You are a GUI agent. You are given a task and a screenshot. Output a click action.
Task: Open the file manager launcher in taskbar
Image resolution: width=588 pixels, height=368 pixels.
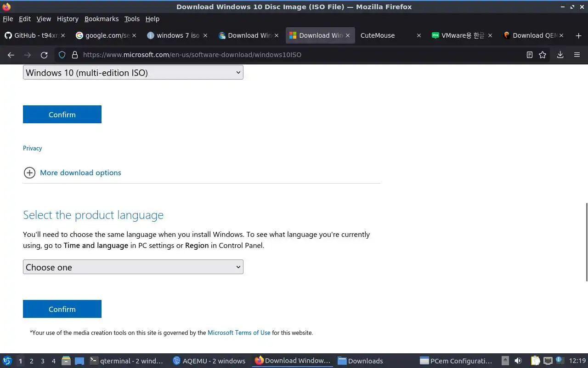tap(66, 361)
